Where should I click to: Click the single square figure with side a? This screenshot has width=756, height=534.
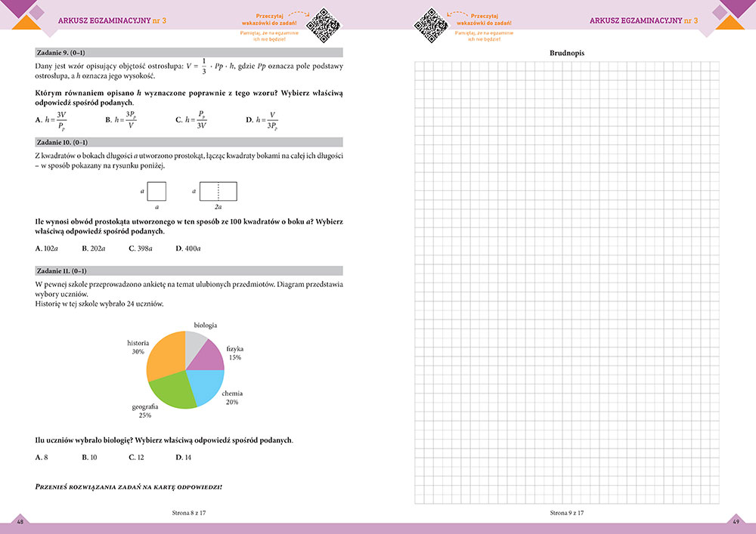point(156,191)
